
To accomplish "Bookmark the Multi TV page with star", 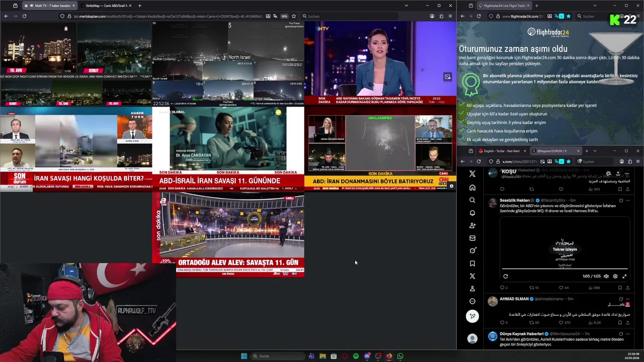I will click(294, 16).
